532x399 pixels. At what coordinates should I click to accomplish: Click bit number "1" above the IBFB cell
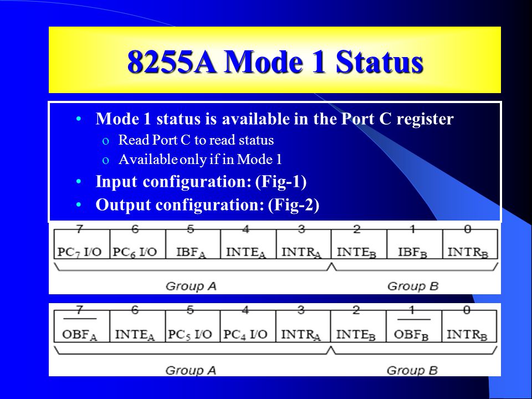[x=412, y=229]
